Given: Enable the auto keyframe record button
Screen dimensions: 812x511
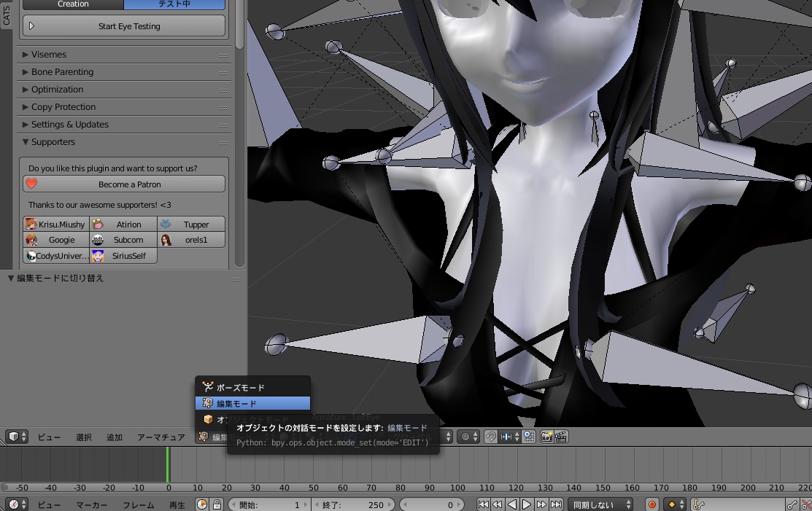Looking at the screenshot, I should coord(651,504).
